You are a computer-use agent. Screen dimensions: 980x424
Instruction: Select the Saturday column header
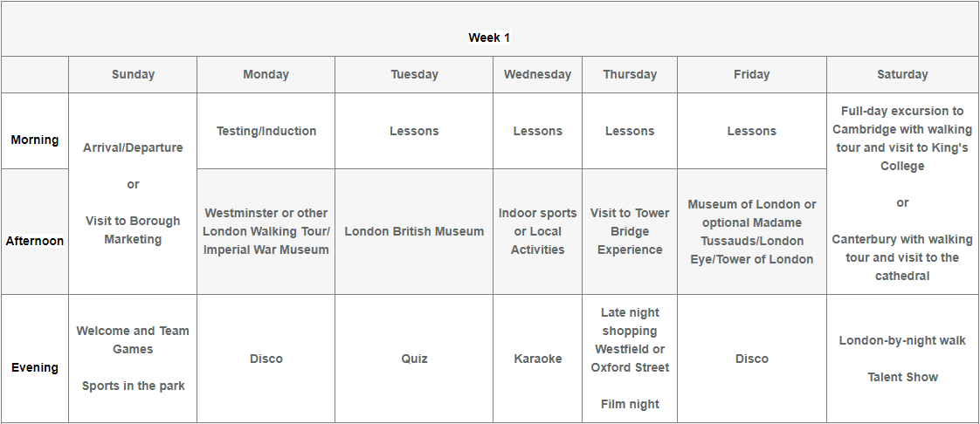902,75
